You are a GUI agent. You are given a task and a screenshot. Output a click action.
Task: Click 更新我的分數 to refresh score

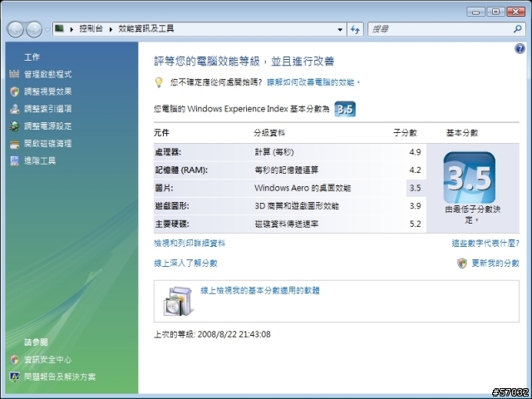[495, 264]
